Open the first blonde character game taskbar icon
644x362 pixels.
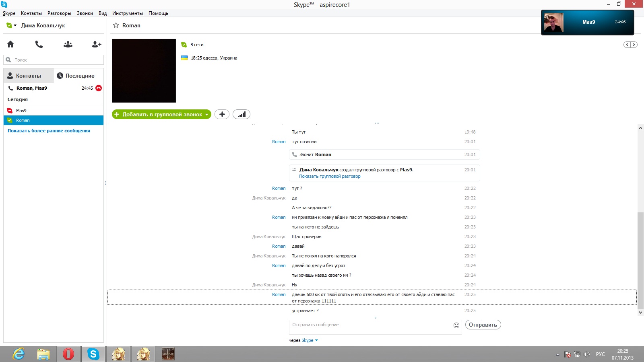point(118,354)
